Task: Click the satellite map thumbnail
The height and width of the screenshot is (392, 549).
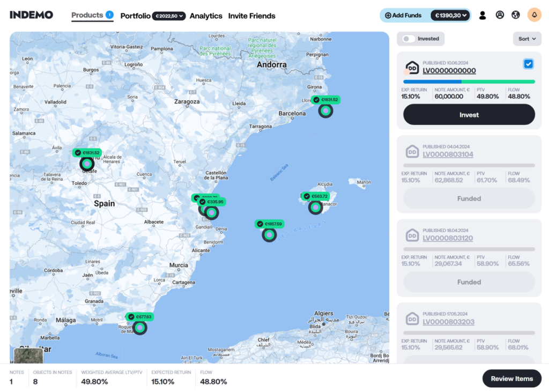Action: coord(28,356)
